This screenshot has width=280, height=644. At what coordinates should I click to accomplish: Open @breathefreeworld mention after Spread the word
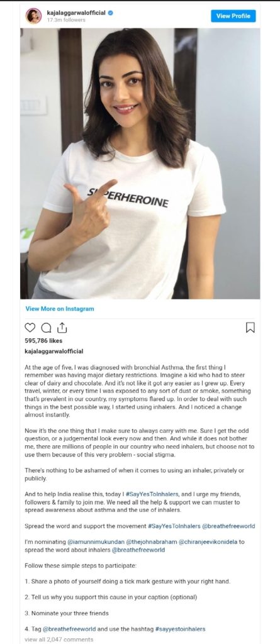tap(228, 526)
